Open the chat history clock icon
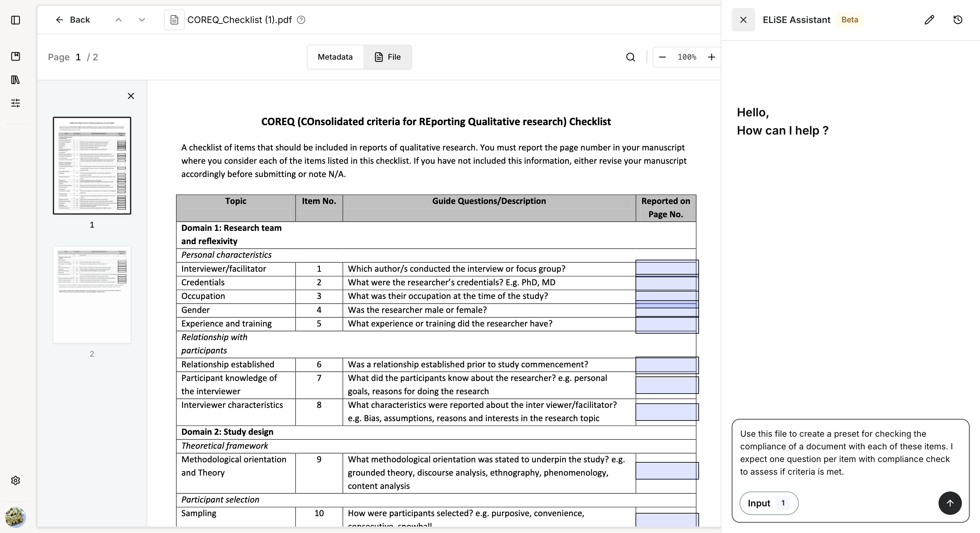Viewport: 980px width, 533px height. [x=958, y=20]
